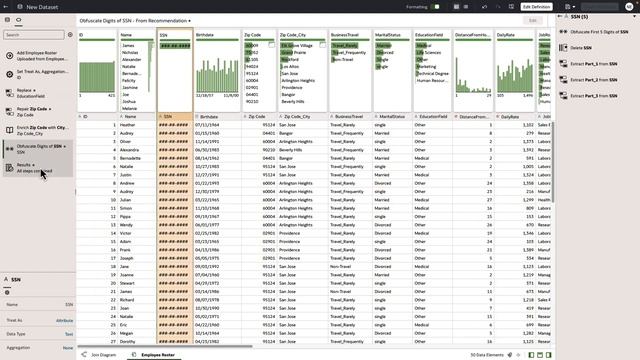Go back in the SSN recommendations panel
This screenshot has width=640, height=360.
click(560, 16)
